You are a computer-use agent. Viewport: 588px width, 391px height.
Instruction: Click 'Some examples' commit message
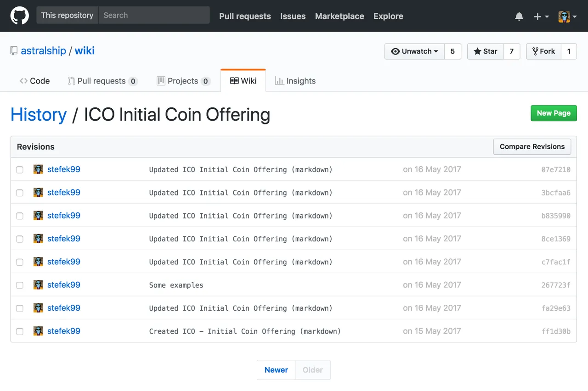[x=176, y=285]
